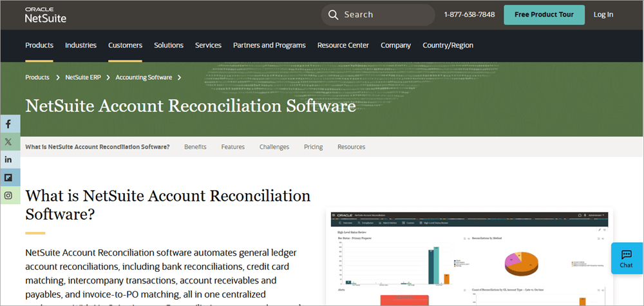
Task: Open the Chat widget
Action: click(x=627, y=258)
